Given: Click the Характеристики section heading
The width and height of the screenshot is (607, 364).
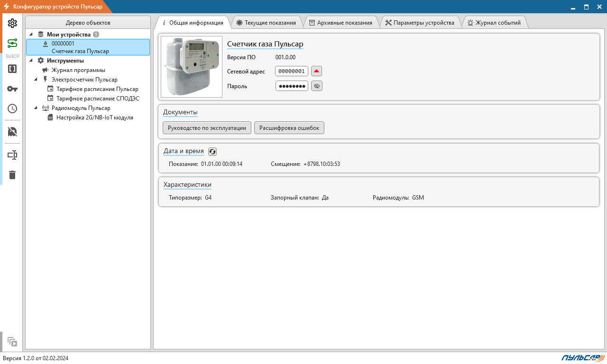Looking at the screenshot, I should [x=187, y=184].
